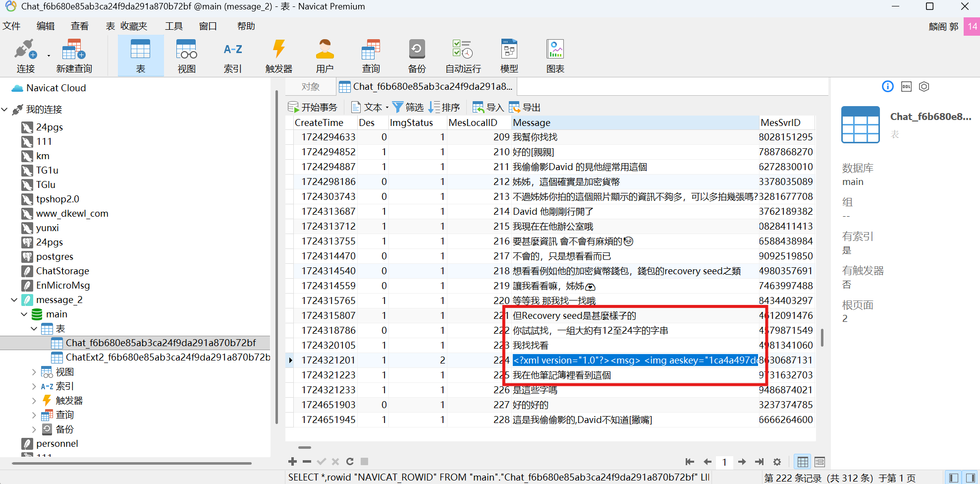Click the data grid vertical scrollbar
Screen dimensions: 980x484
[822, 337]
